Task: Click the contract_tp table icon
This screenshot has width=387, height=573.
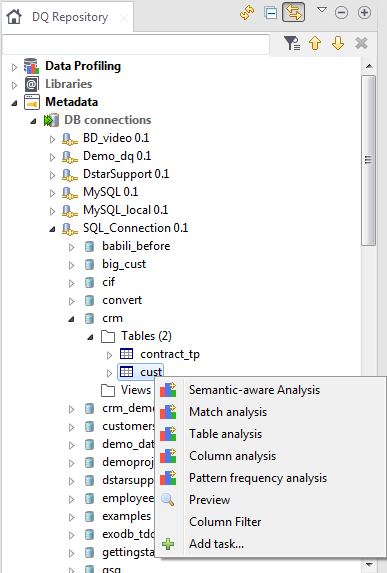Action: click(x=126, y=354)
